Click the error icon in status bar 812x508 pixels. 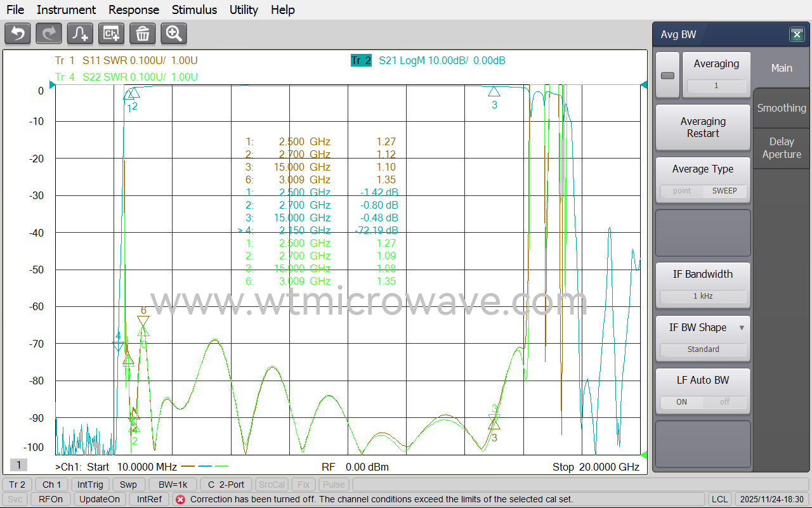click(180, 500)
